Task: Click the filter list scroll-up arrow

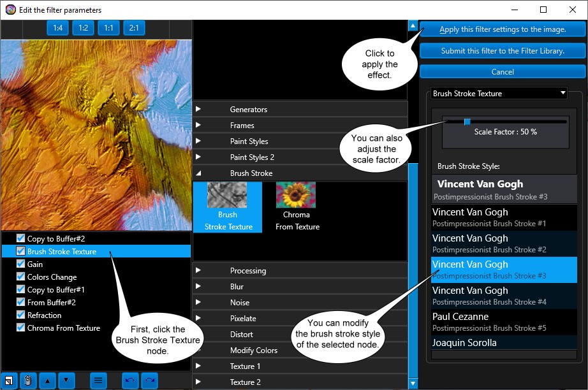Action: [413, 26]
